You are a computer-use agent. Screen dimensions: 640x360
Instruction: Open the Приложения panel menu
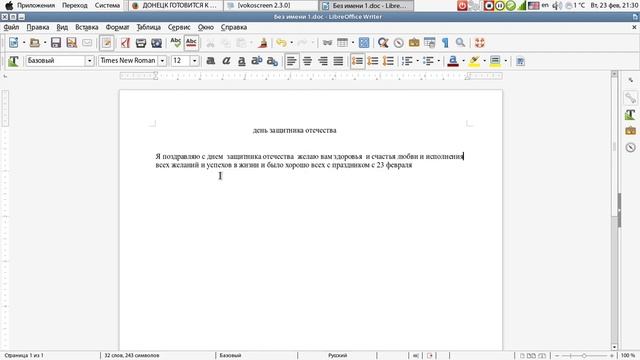[x=36, y=5]
